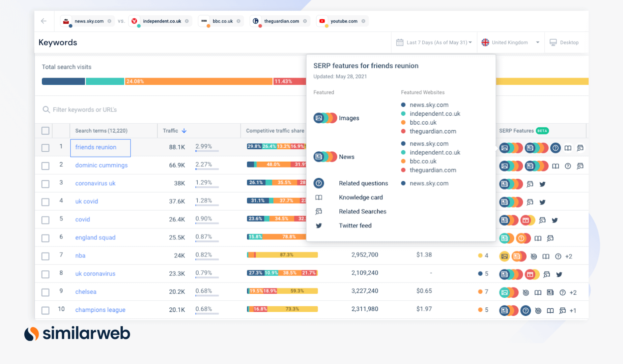Click Knowledge card icon in friends reunion row
The height and width of the screenshot is (364, 623).
pos(568,148)
